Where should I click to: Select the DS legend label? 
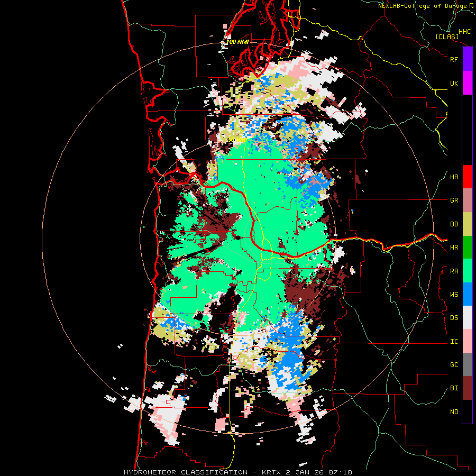coord(454,318)
